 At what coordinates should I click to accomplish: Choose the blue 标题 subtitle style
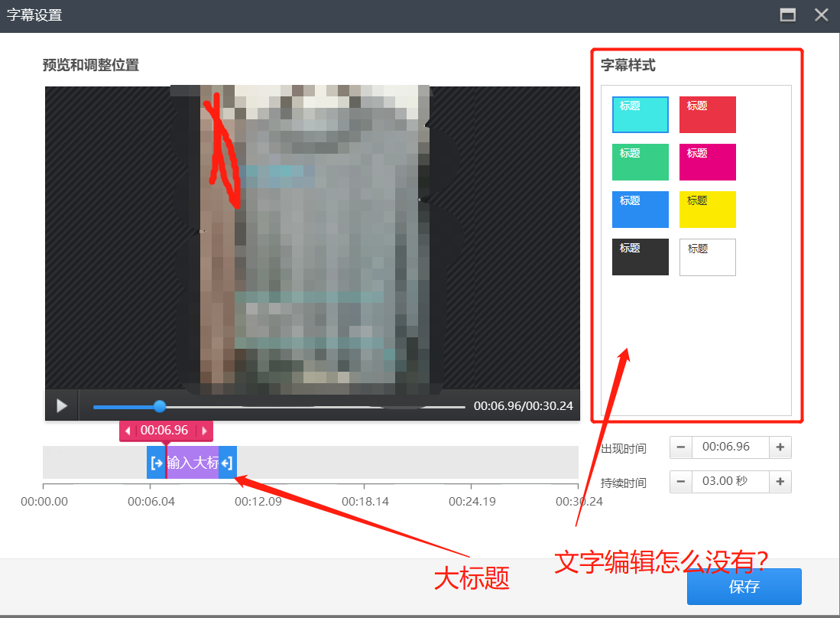[641, 210]
